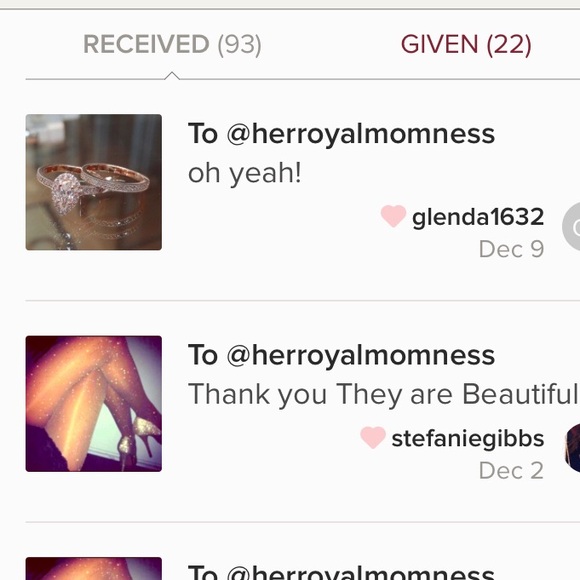Click the pink heart next to stefaniegibbs
The width and height of the screenshot is (580, 580).
pos(373,437)
